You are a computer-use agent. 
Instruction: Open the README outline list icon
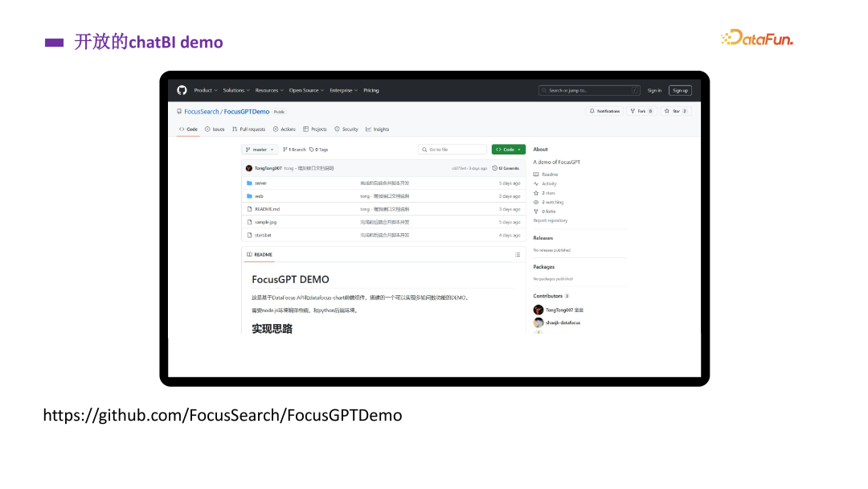point(518,255)
